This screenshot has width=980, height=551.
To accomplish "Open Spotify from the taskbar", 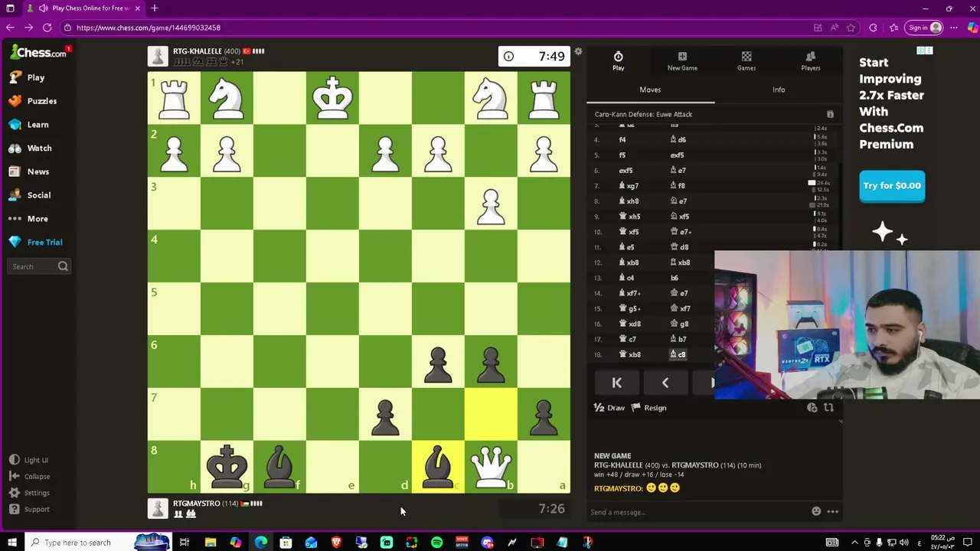I will (x=436, y=543).
